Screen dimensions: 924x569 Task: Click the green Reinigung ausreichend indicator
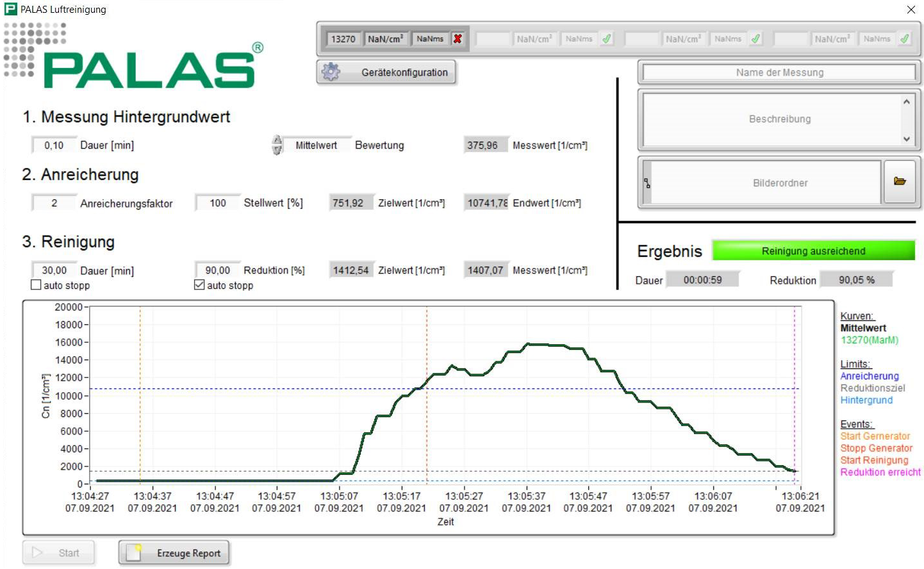(x=813, y=251)
